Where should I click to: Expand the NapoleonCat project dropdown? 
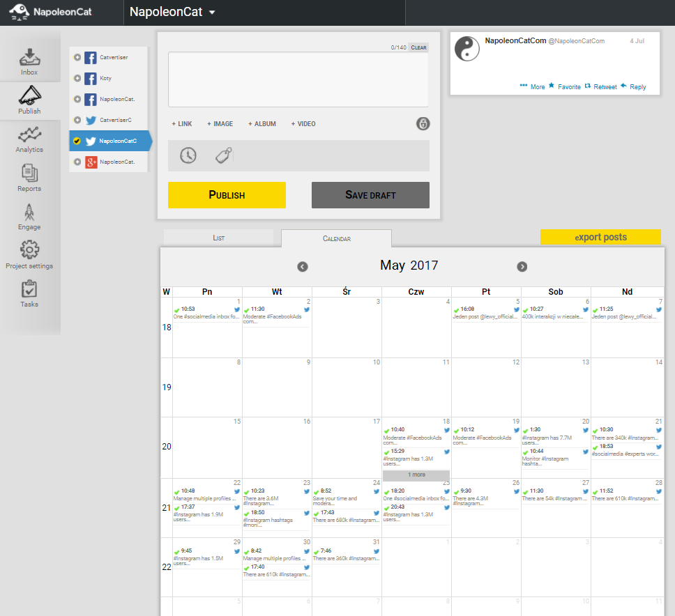(212, 13)
